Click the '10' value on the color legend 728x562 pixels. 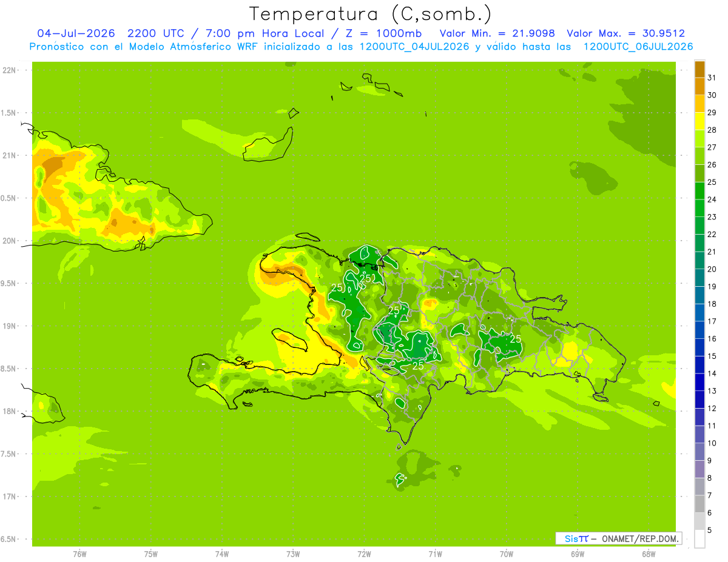(712, 443)
